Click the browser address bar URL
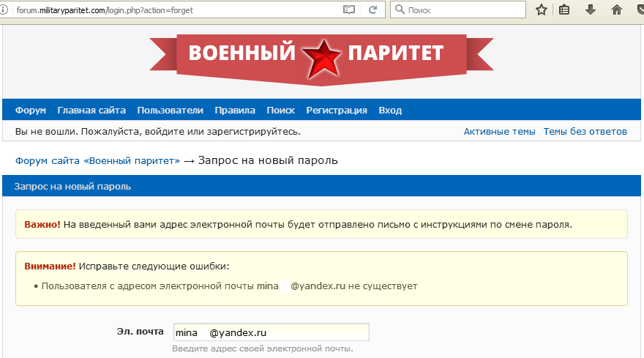The image size is (644, 358). tap(105, 10)
